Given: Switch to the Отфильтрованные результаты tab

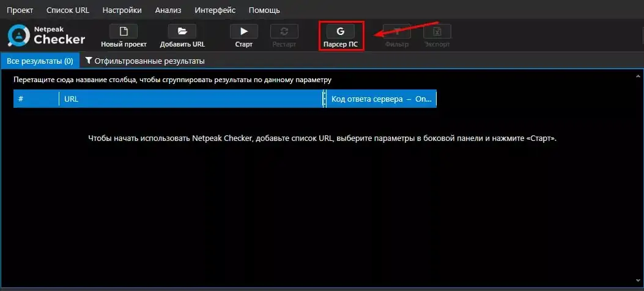Looking at the screenshot, I should (145, 61).
